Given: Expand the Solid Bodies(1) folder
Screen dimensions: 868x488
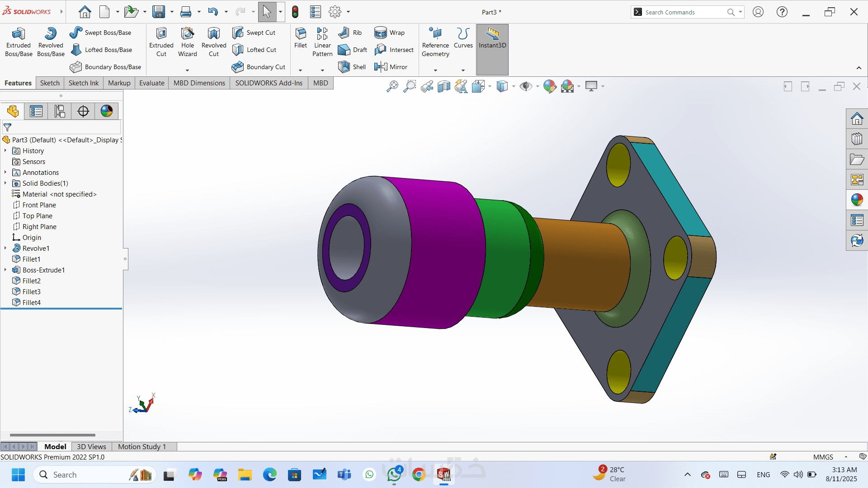Looking at the screenshot, I should tap(5, 183).
